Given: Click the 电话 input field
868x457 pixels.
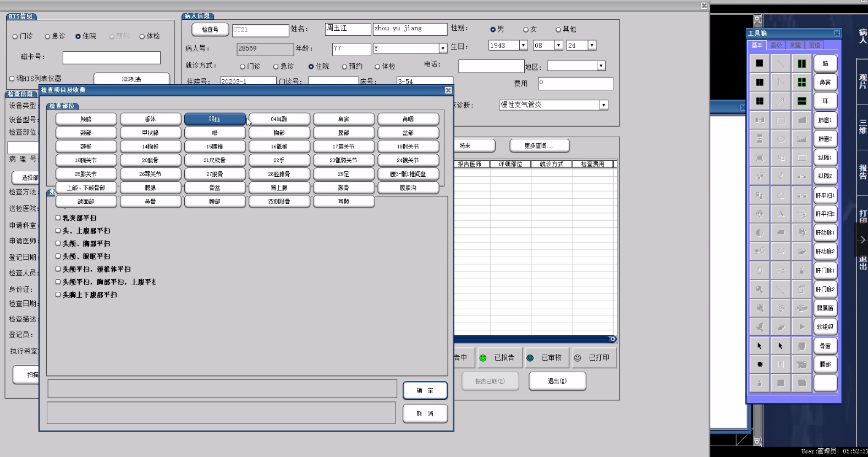Looking at the screenshot, I should click(491, 66).
